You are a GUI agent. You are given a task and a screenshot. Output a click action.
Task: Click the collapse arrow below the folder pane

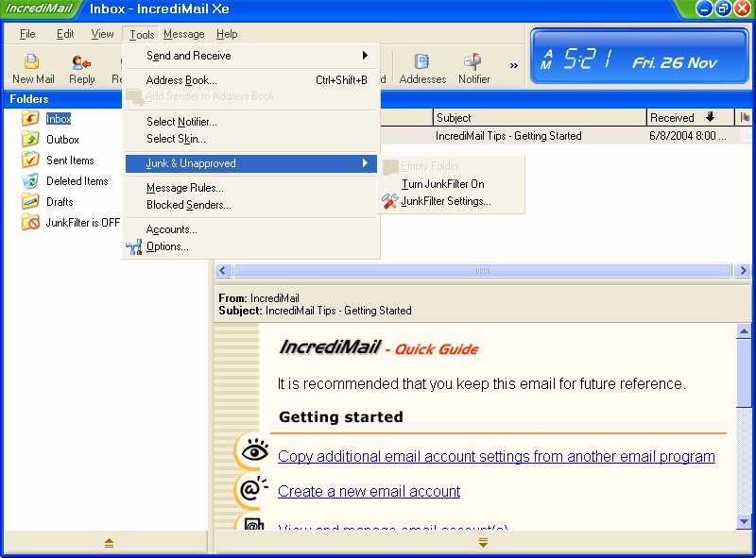click(109, 543)
